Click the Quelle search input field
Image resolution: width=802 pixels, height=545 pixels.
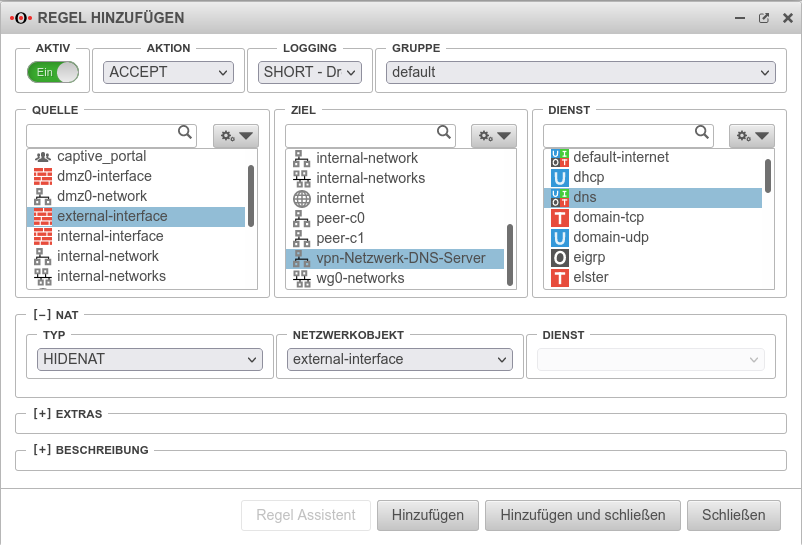(102, 135)
